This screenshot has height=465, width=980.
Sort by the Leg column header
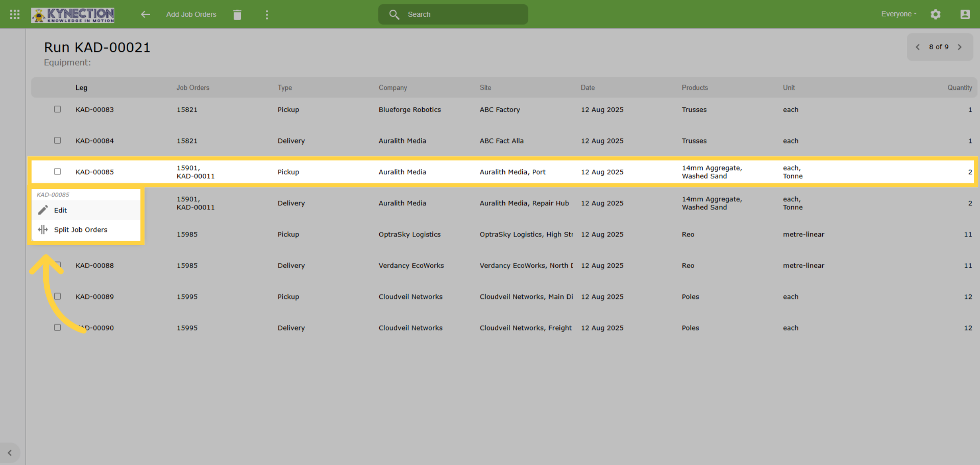(81, 87)
